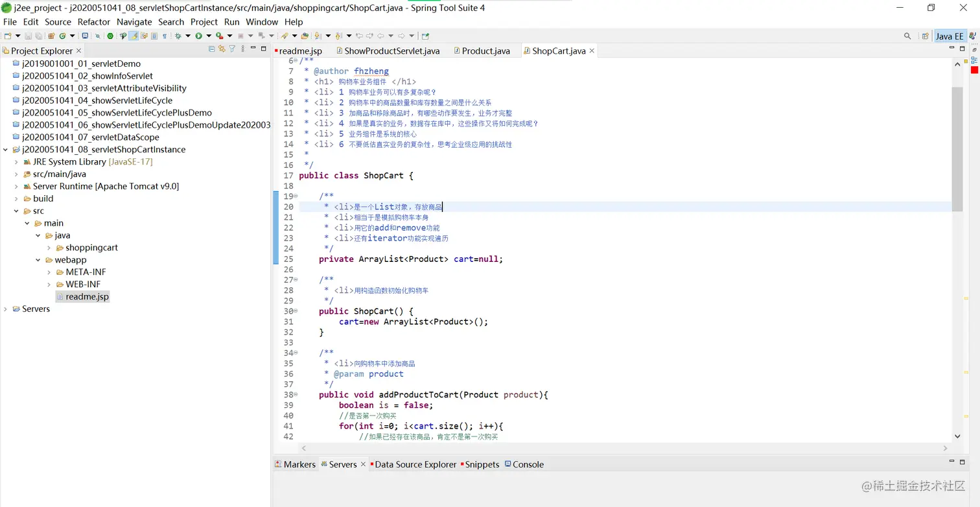Close the ShopCart.java tab
The image size is (980, 507).
(x=592, y=51)
